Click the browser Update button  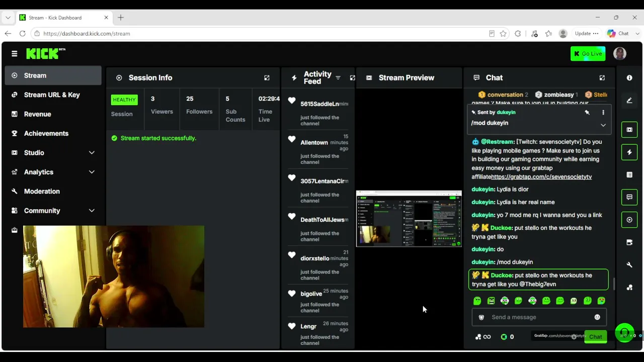(587, 34)
